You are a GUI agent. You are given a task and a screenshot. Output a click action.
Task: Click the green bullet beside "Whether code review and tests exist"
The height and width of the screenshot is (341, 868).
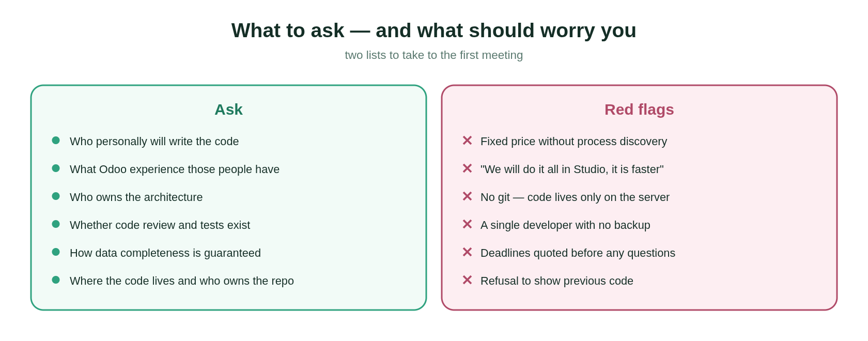tap(56, 224)
